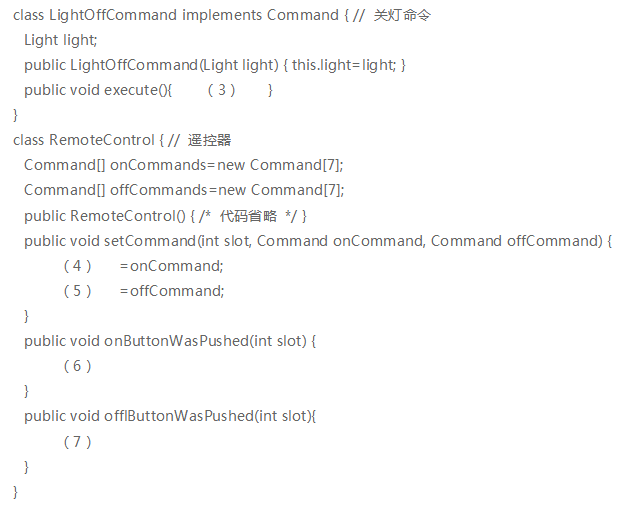Image resolution: width=638 pixels, height=508 pixels.
Task: Click the blank placeholder numbered (4)
Action: pyautogui.click(x=77, y=266)
